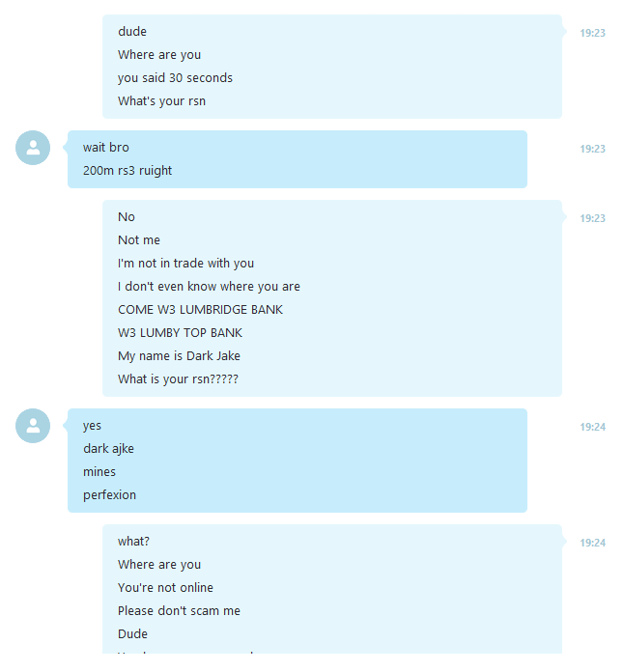Click the avatar beside 'yes' message
The width and height of the screenshot is (624, 672).
(x=33, y=426)
